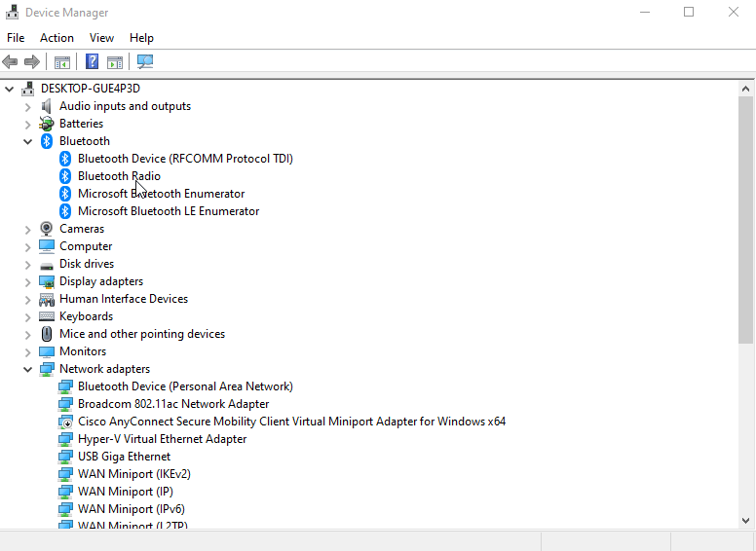Click the Back arrow toolbar icon
The image size is (756, 551).
point(10,61)
